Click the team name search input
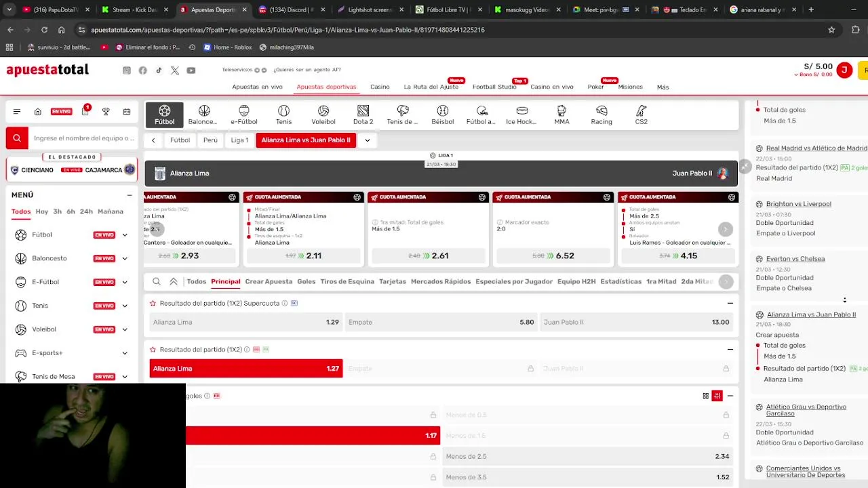868x488 pixels. click(x=83, y=138)
